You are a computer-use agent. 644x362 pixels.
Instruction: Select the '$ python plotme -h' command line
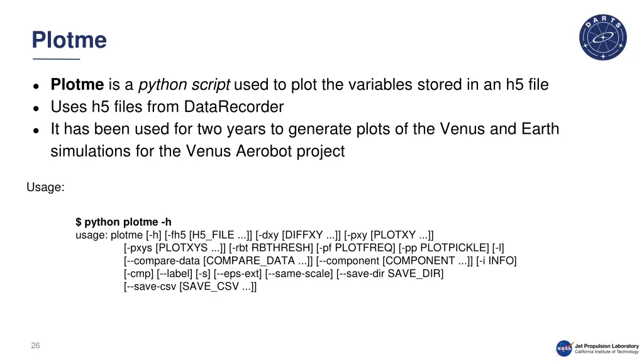pos(123,222)
